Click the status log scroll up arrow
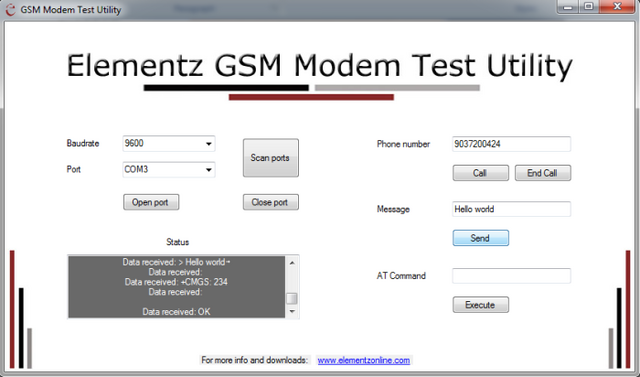Viewport: 640px width, 377px height. [292, 263]
